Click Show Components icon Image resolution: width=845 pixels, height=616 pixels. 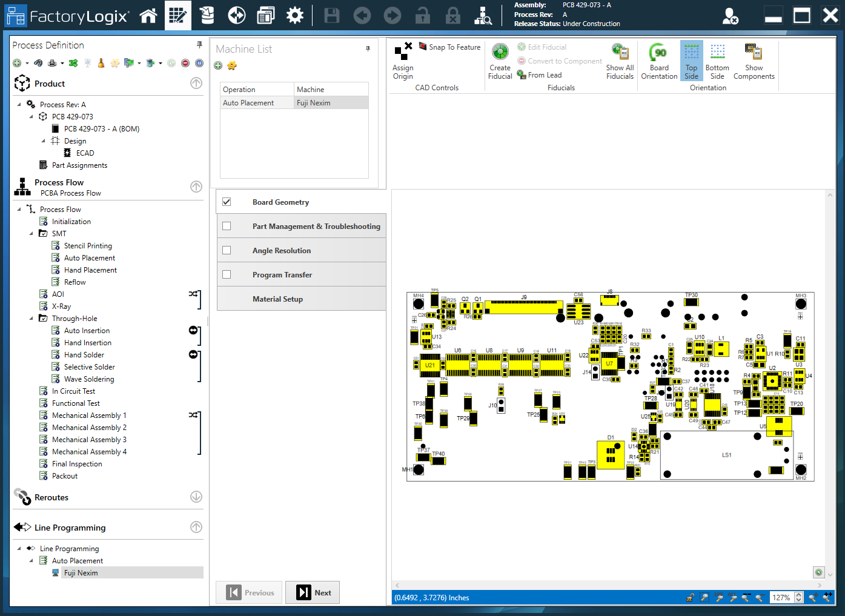754,61
